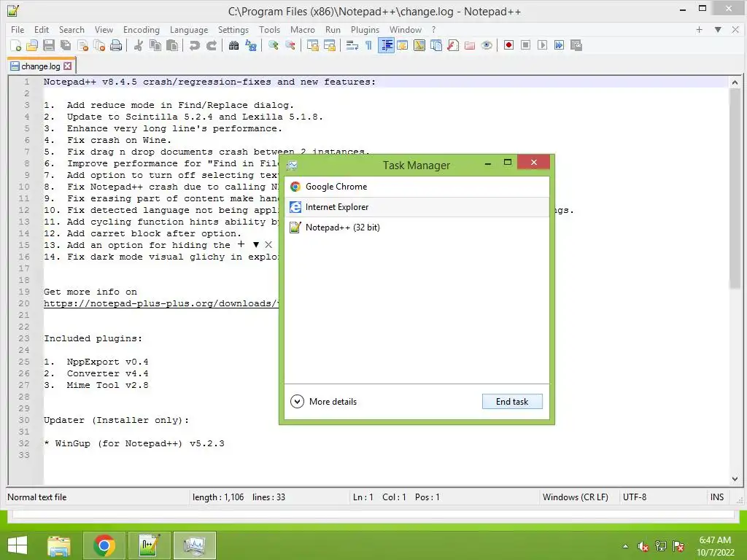Toggle word wrap in the toolbar
The image size is (747, 560).
352,45
